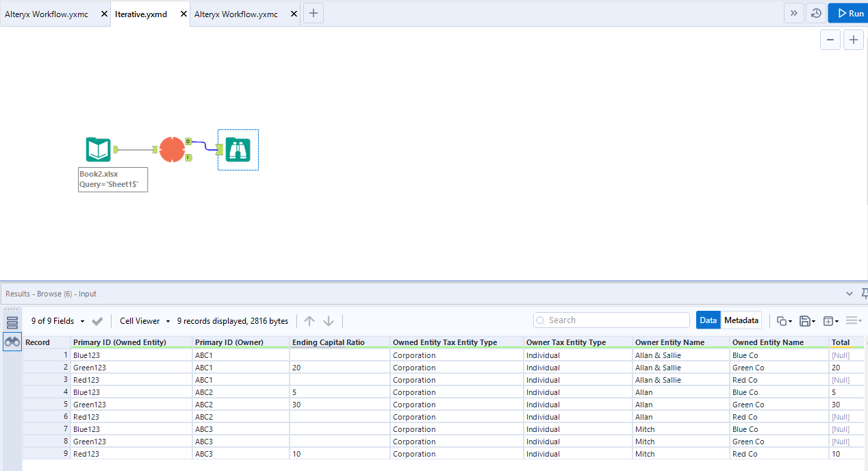The height and width of the screenshot is (471, 868).
Task: Collapse the Results panel chevron
Action: (849, 293)
